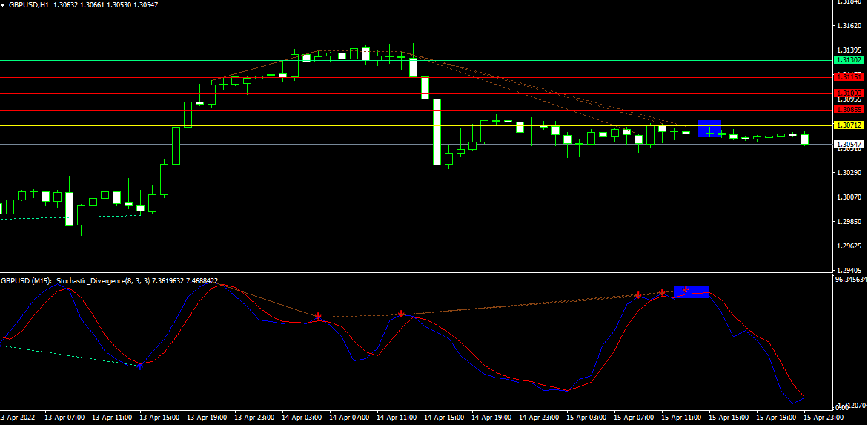Click the red down arrow inside the stochastic blue box
Screen dimensions: 868x425
(x=686, y=289)
